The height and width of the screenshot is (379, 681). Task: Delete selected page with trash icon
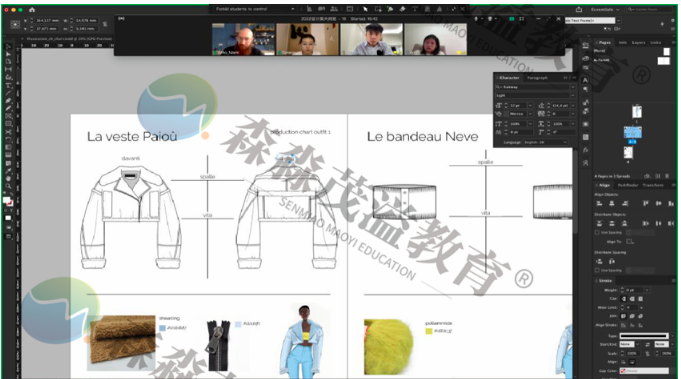point(667,176)
